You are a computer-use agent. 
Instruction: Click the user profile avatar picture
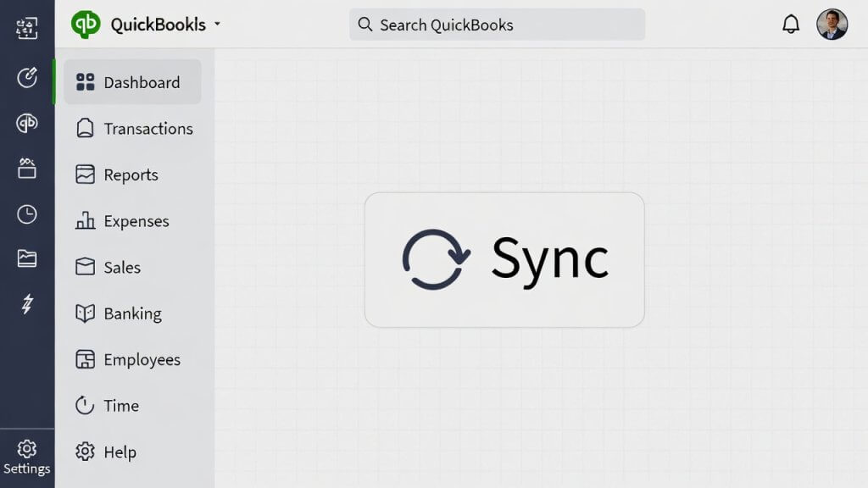pos(832,24)
